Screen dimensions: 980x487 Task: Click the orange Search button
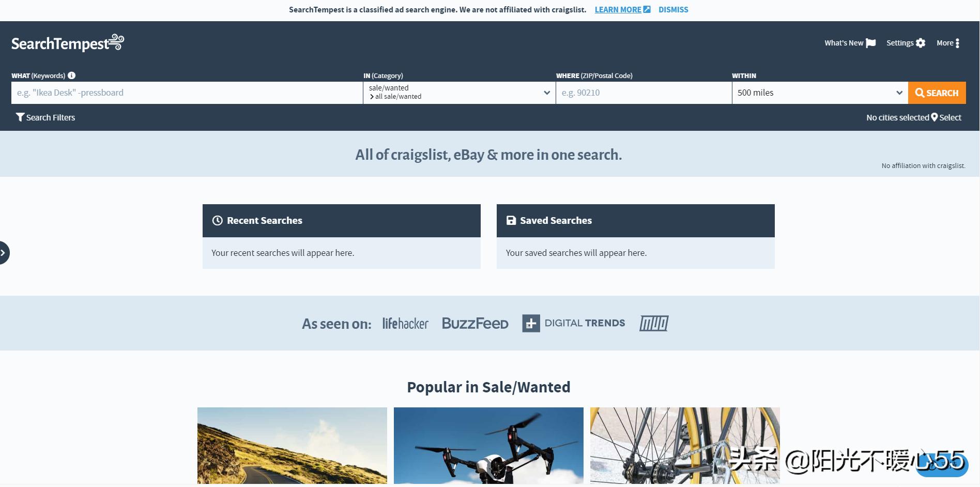(937, 93)
